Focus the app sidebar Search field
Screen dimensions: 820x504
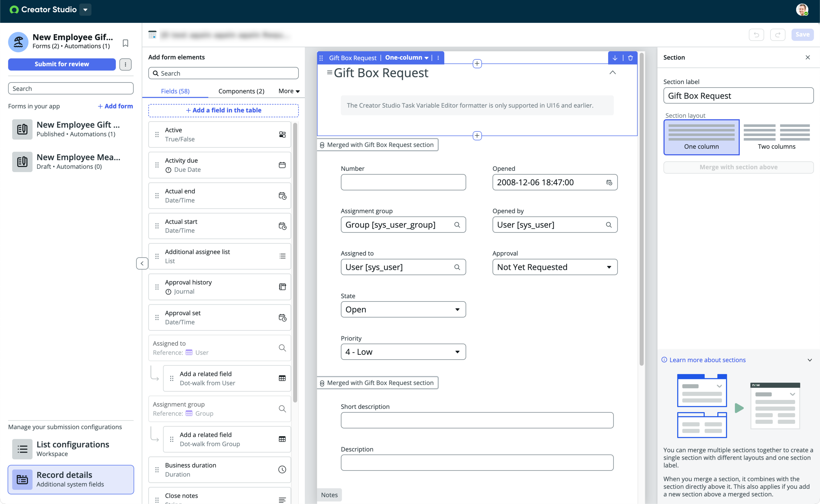71,88
